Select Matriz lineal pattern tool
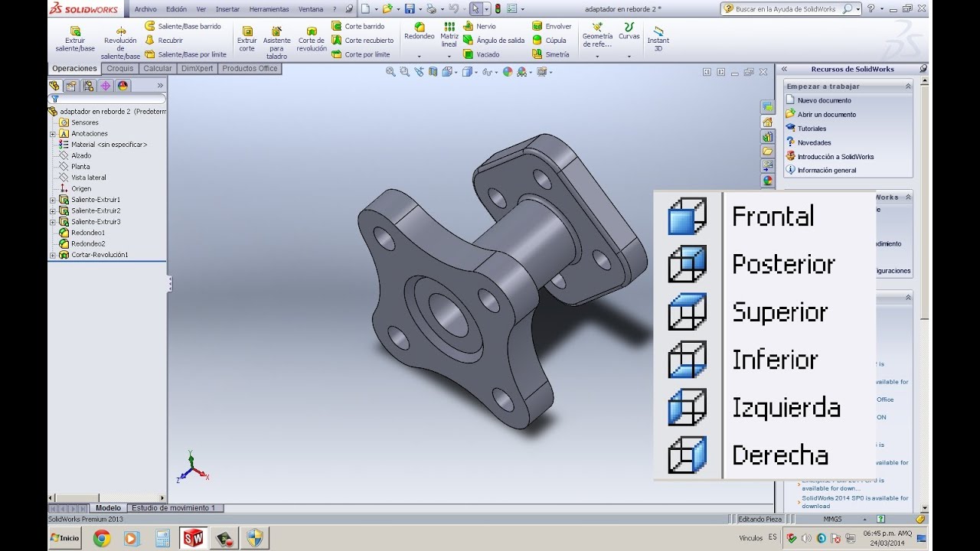This screenshot has width=980, height=551. (x=449, y=34)
